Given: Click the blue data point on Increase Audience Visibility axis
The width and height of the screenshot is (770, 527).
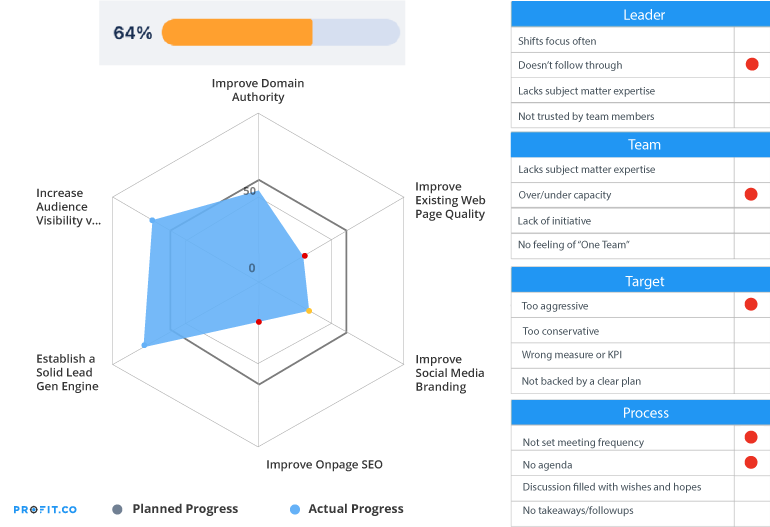Looking at the screenshot, I should click(152, 221).
